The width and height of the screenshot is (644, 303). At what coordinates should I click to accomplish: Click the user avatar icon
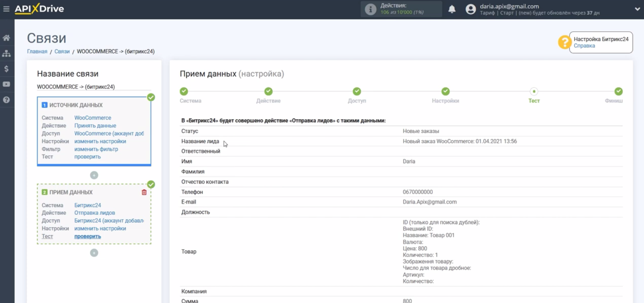pos(471,9)
